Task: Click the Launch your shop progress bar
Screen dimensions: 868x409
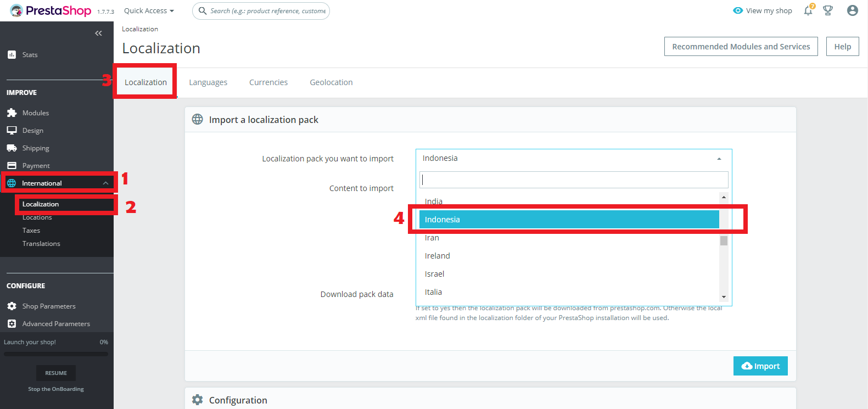Action: coord(56,354)
